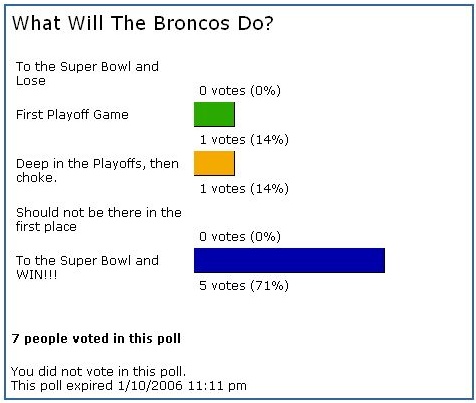The image size is (476, 403).
Task: Select the To the Super Bowl and Lose option
Action: coord(87,74)
